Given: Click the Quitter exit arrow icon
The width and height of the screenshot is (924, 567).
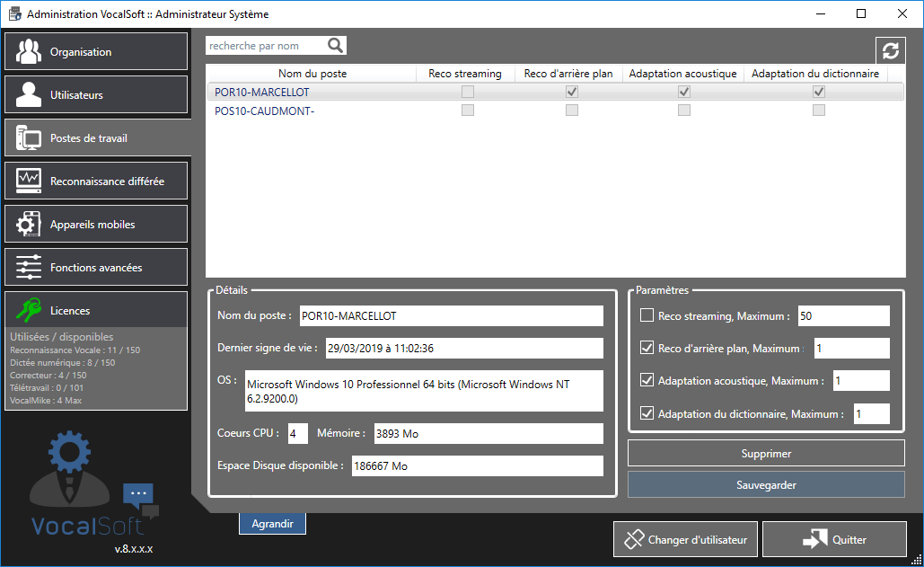Looking at the screenshot, I should point(815,539).
